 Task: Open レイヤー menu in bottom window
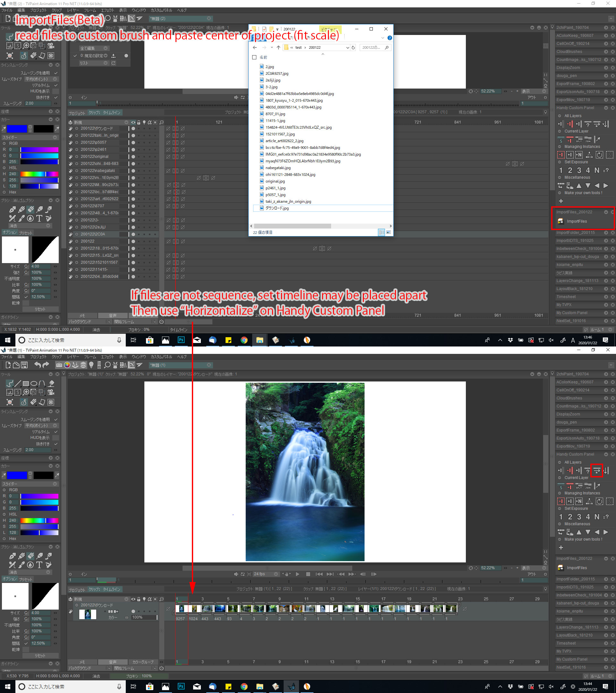[x=73, y=357]
